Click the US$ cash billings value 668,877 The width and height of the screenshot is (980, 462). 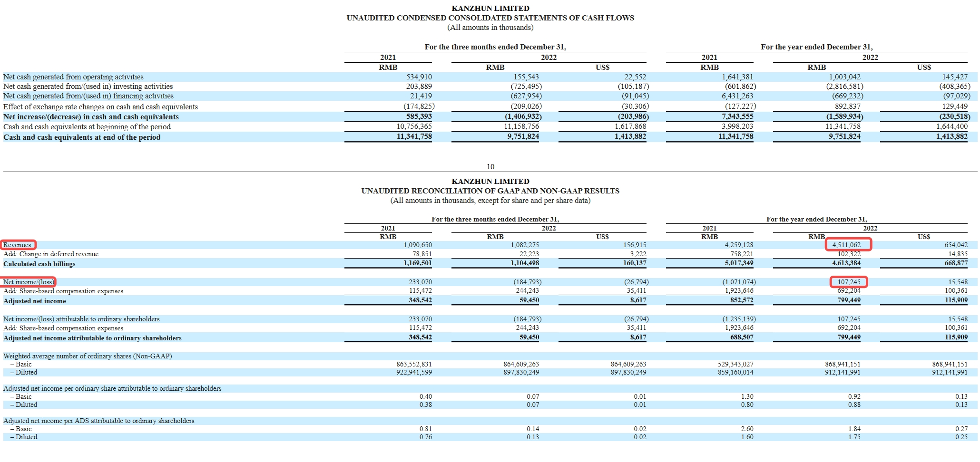pos(955,263)
